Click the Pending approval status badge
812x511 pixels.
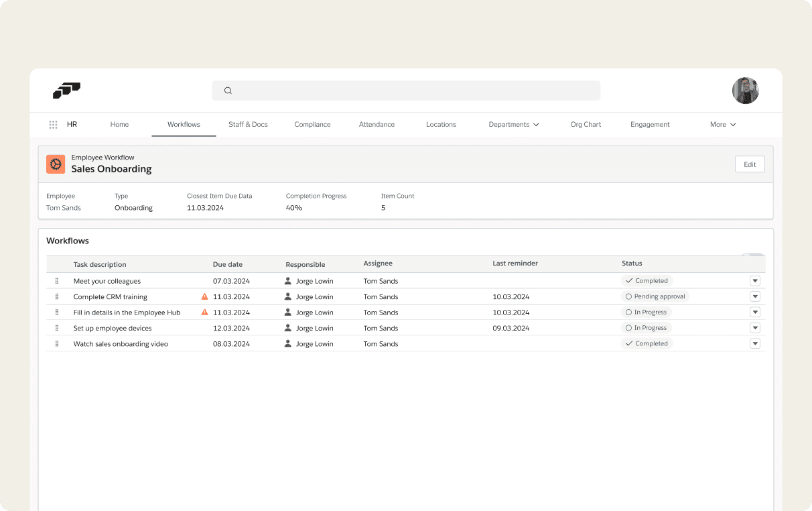point(655,296)
